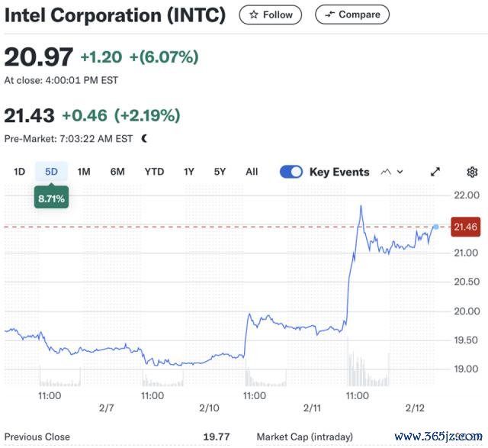This screenshot has height=448, width=488.
Task: Click the +(6.07%) change value
Action: [x=164, y=57]
